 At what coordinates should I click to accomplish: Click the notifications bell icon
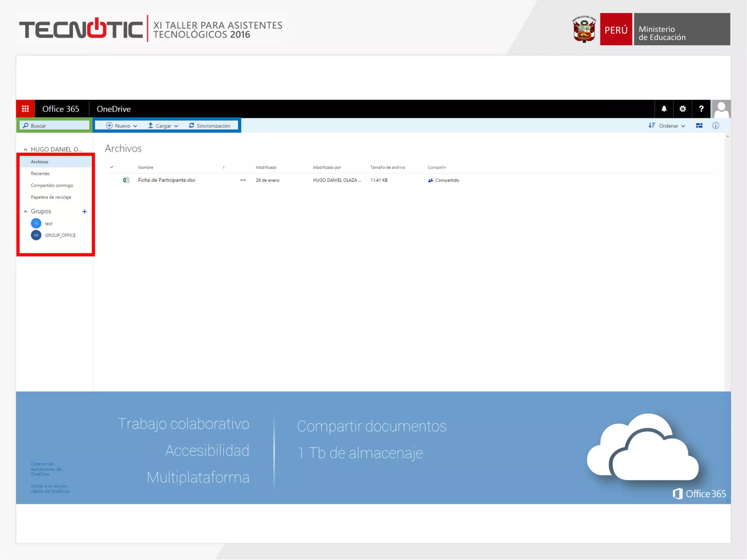click(x=664, y=109)
